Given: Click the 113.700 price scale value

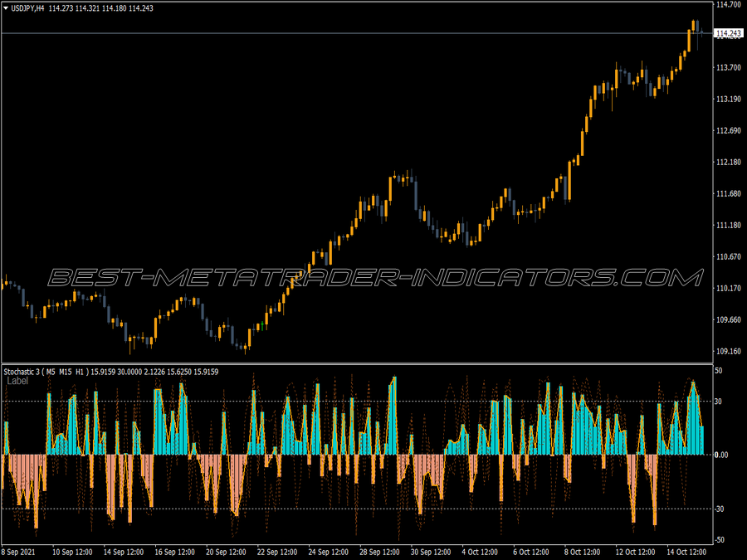Looking at the screenshot, I should 729,68.
